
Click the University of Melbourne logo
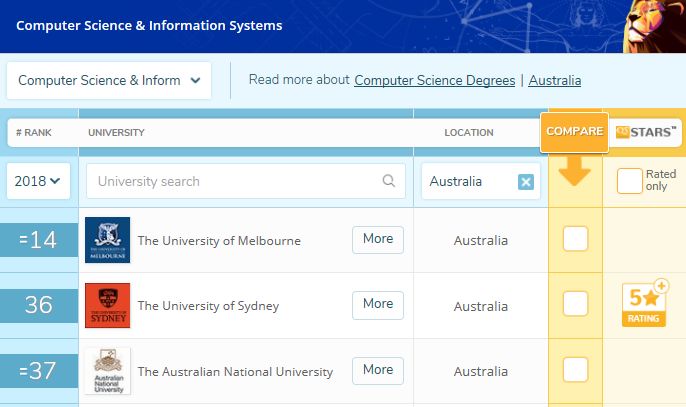[108, 240]
